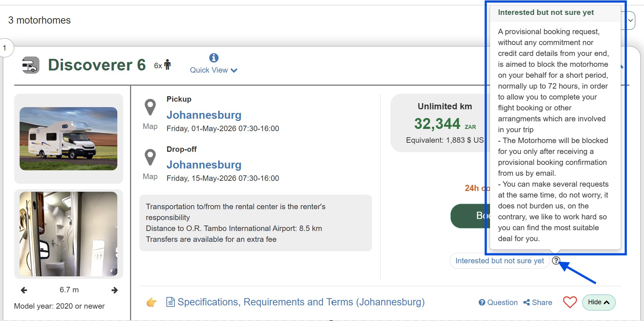Open the pickup Johannesburg location link
The height and width of the screenshot is (321, 644).
pyautogui.click(x=204, y=115)
